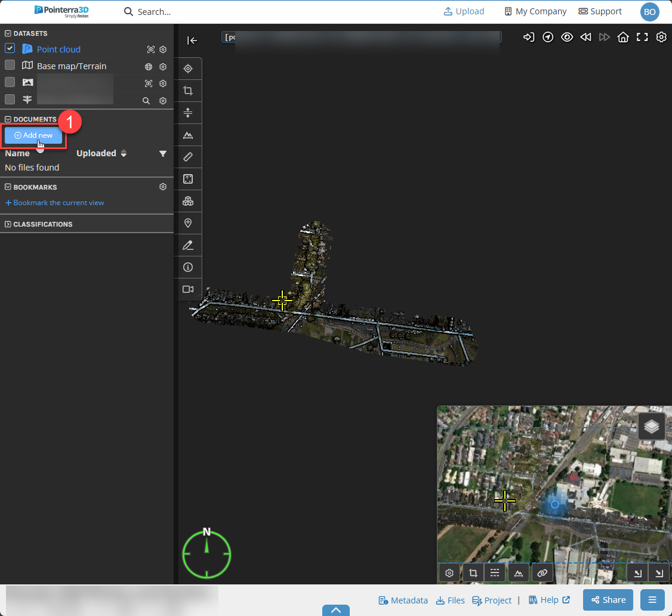Uncheck the Point cloud dataset checkbox
This screenshot has width=672, height=616.
pyautogui.click(x=10, y=48)
